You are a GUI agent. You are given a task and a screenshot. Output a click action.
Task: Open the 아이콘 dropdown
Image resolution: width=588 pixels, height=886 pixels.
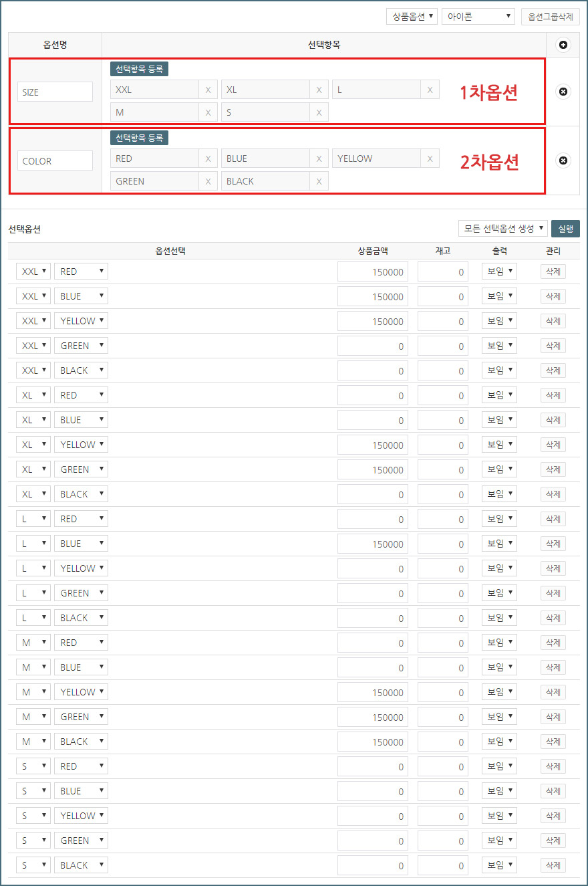tap(478, 17)
